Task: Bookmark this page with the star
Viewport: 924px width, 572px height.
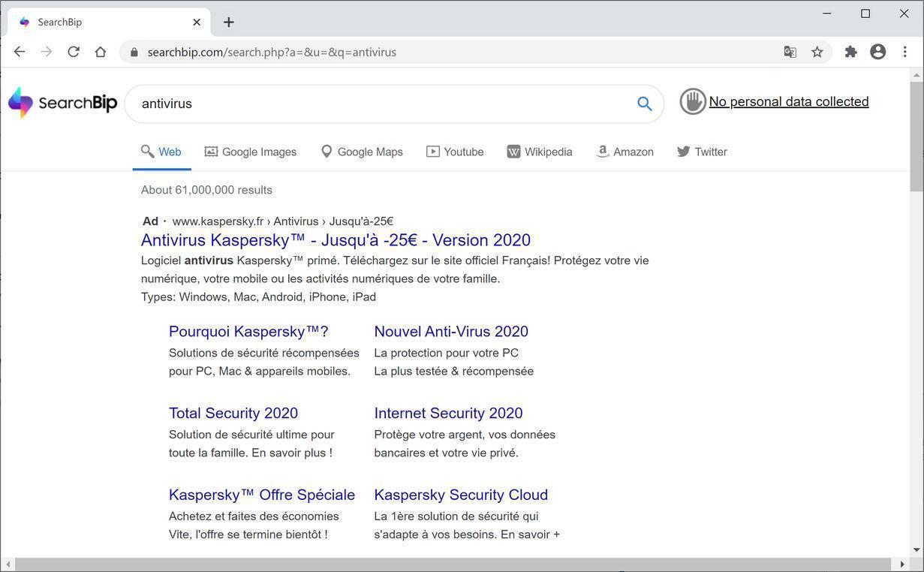Action: pyautogui.click(x=817, y=52)
